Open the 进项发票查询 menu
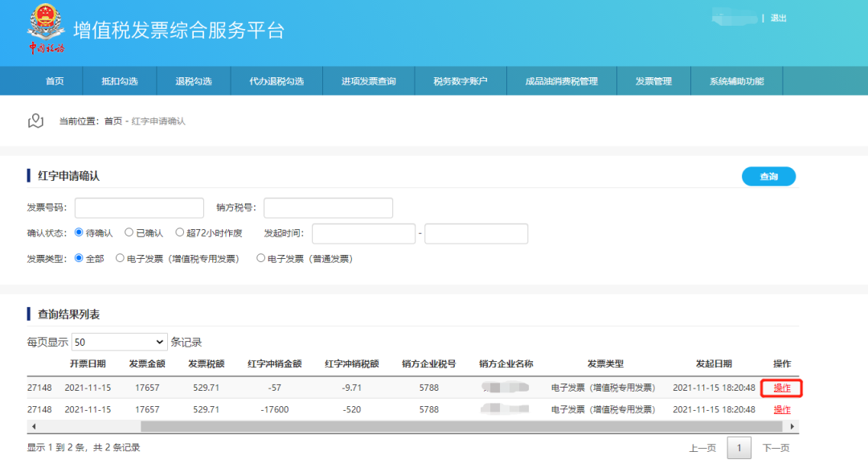Screen dimensions: 868x468 pyautogui.click(x=366, y=80)
